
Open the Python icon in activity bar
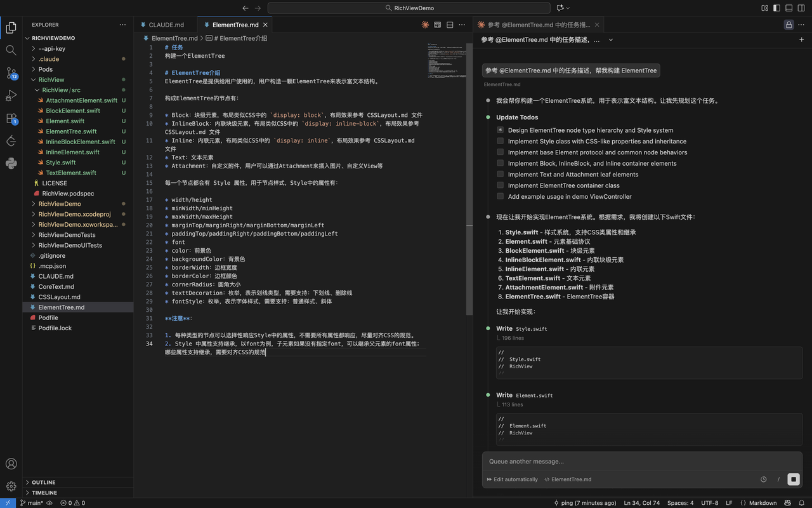[x=11, y=163]
